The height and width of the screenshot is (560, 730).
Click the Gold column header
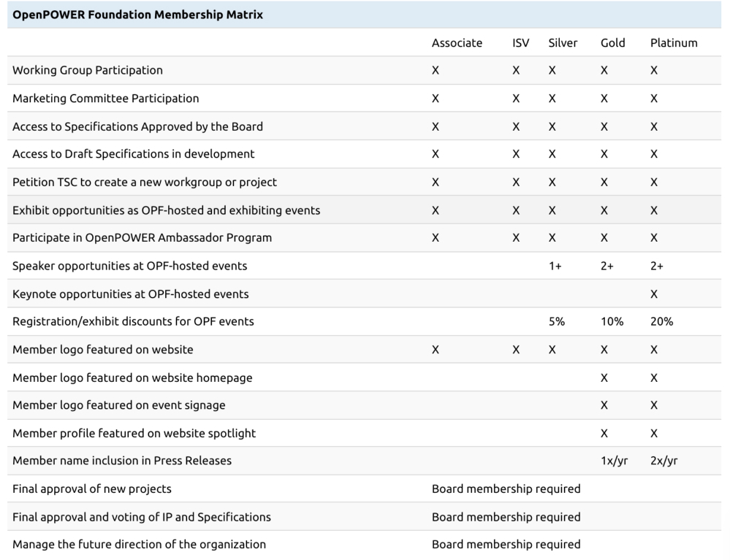[612, 42]
